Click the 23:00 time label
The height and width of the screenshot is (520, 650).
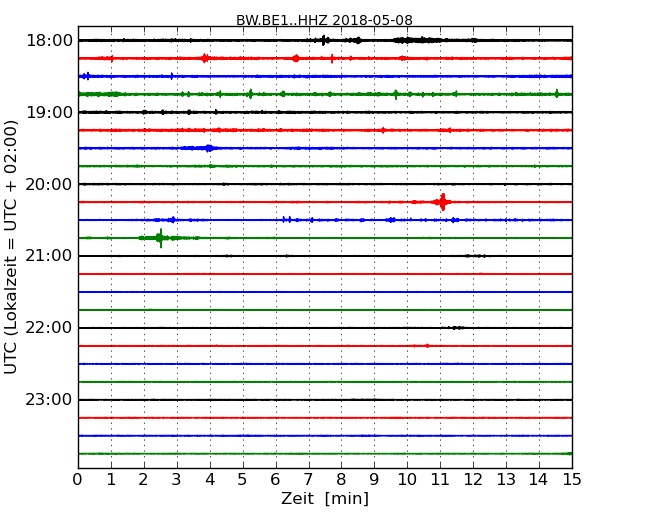(49, 400)
